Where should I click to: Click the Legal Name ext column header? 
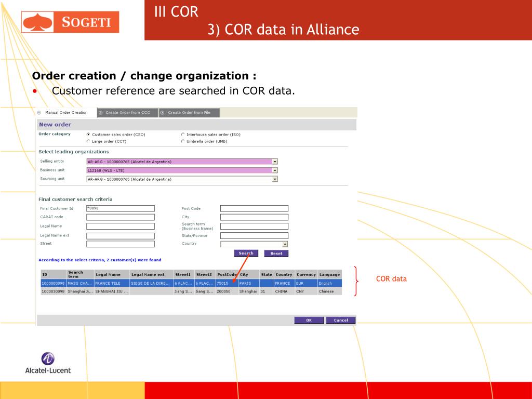coord(152,274)
